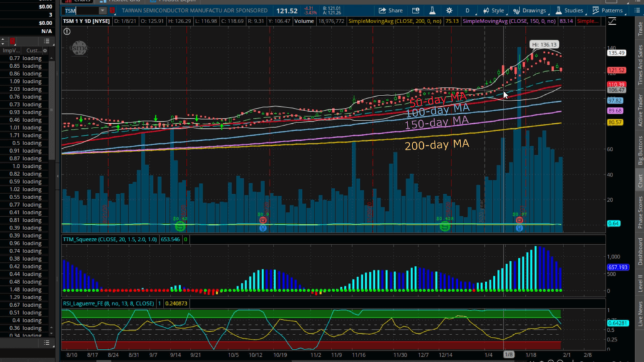The height and width of the screenshot is (362, 644).
Task: Open the Patterns menu
Action: 608,10
